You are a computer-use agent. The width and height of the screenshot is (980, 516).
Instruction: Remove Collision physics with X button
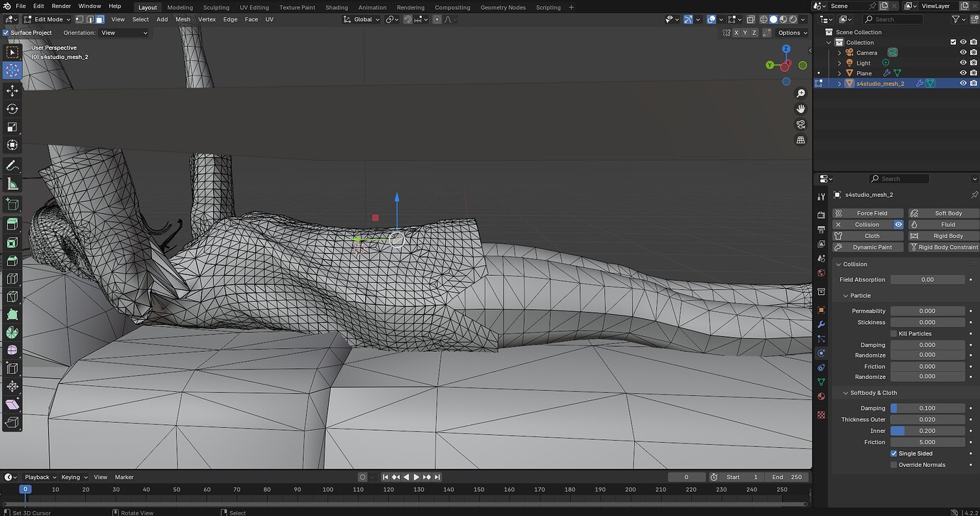point(838,225)
